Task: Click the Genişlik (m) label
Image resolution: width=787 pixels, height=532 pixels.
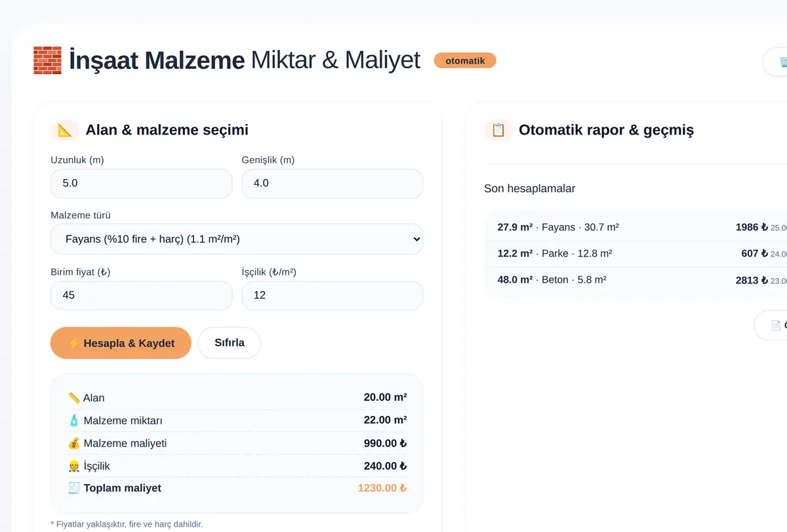Action: coord(268,160)
